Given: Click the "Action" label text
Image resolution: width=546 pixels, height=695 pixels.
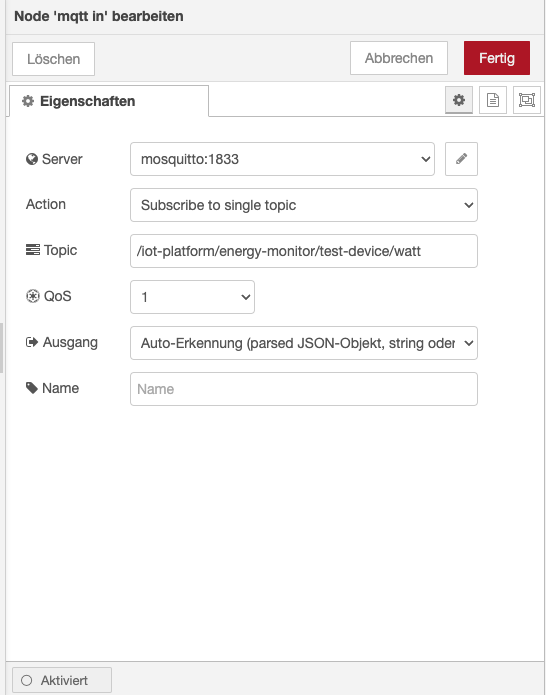Looking at the screenshot, I should pyautogui.click(x=46, y=204).
